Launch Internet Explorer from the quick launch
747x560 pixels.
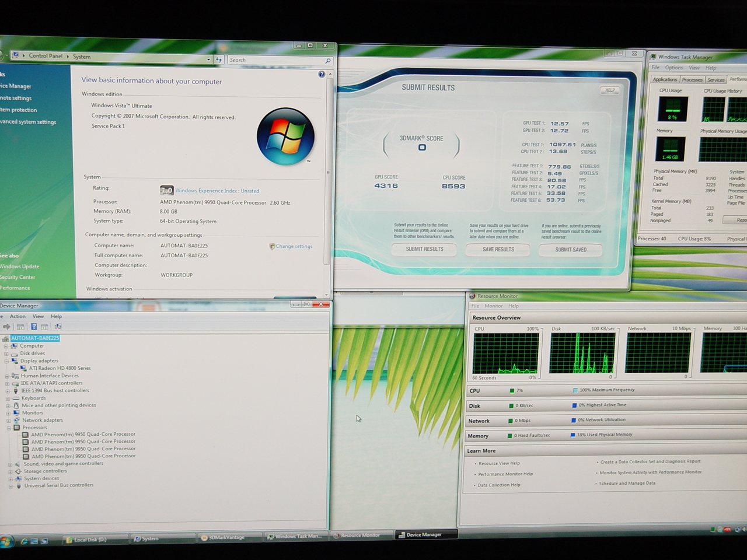point(24,541)
